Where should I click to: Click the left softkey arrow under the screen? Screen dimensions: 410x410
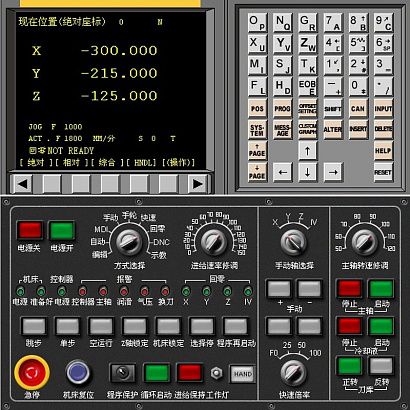click(22, 184)
